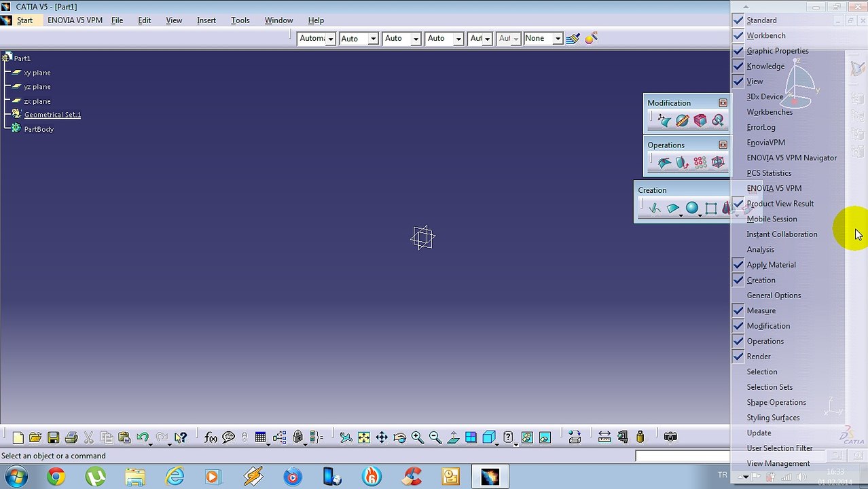This screenshot has width=868, height=489.
Task: Select the Pan arrows icon
Action: pos(381,437)
